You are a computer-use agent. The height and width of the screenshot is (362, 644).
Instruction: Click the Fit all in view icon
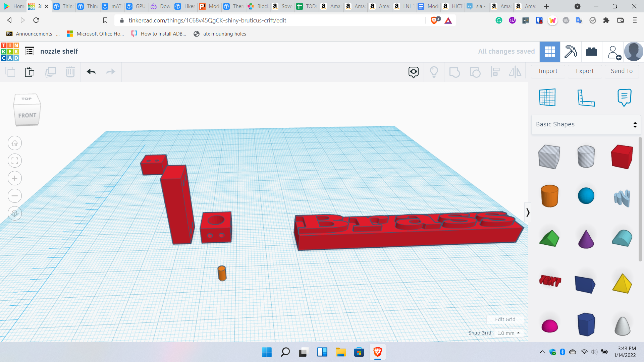tap(15, 161)
